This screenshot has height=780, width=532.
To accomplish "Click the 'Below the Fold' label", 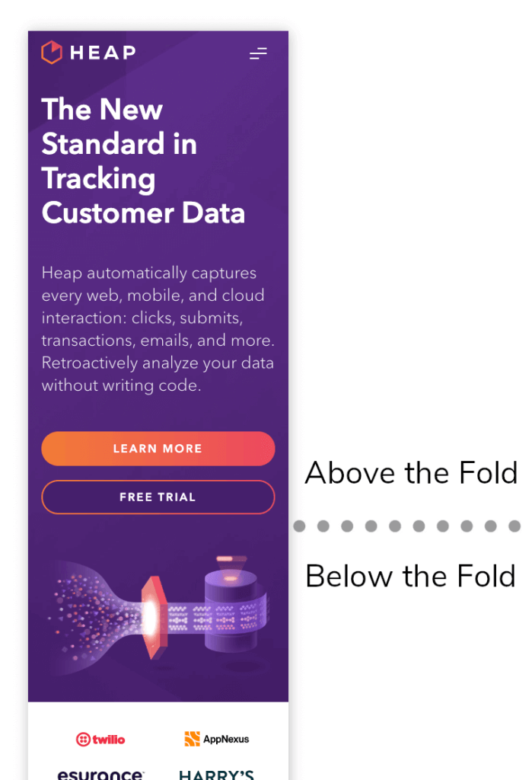I will click(410, 576).
